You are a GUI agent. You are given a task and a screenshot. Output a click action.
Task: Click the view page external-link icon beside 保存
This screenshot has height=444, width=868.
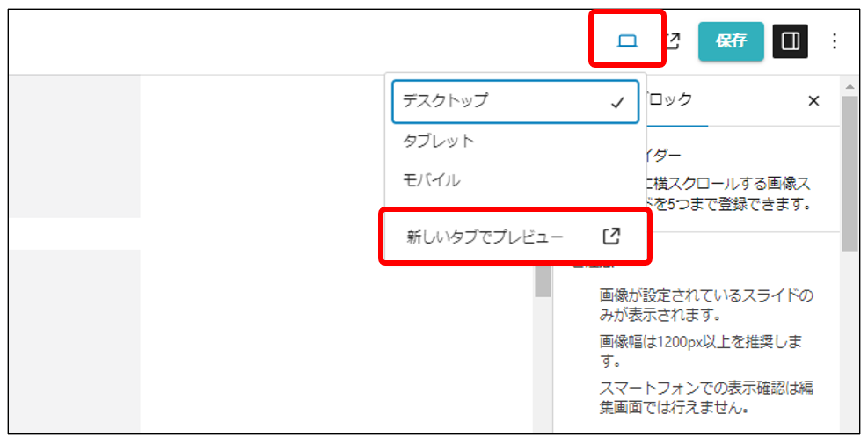(673, 40)
